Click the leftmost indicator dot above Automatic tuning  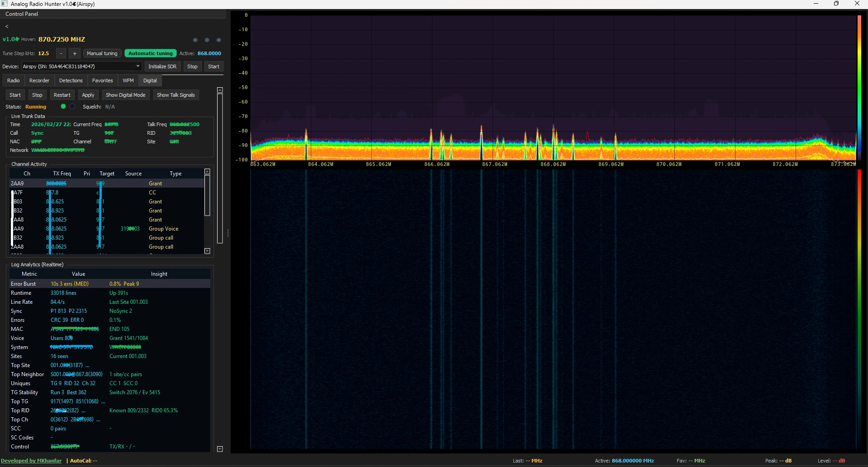point(194,40)
